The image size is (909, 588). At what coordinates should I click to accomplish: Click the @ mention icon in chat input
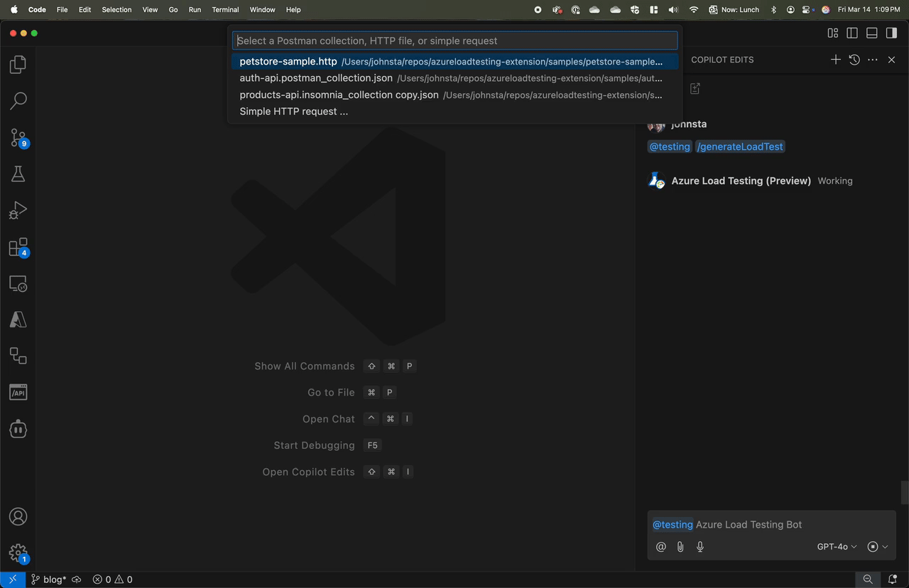[x=661, y=547]
